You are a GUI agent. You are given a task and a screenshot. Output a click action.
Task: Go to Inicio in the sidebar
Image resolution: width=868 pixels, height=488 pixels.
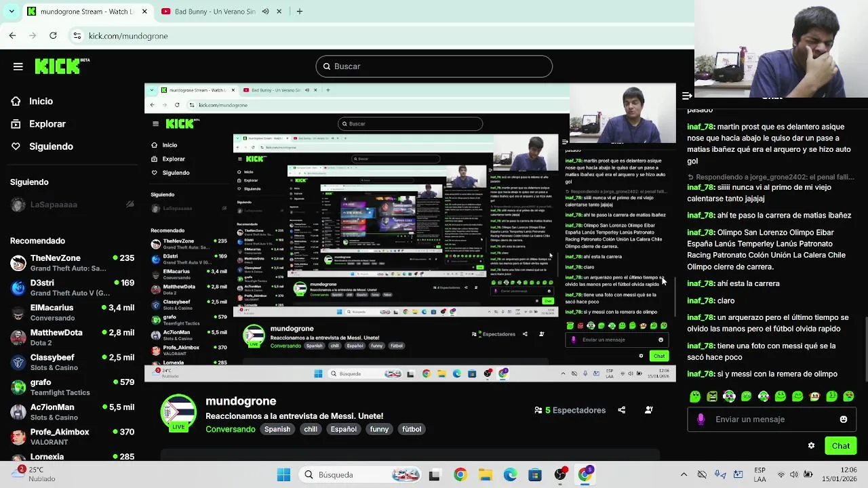(x=41, y=101)
